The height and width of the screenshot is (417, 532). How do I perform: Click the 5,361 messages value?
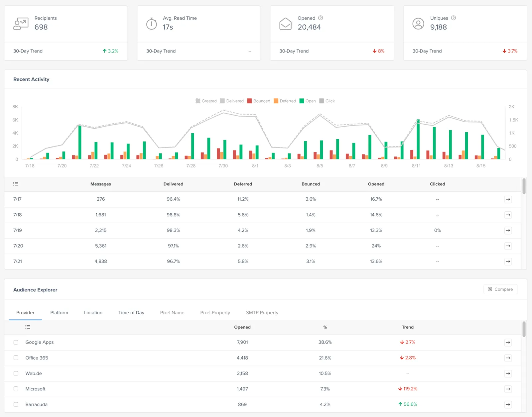click(x=101, y=246)
